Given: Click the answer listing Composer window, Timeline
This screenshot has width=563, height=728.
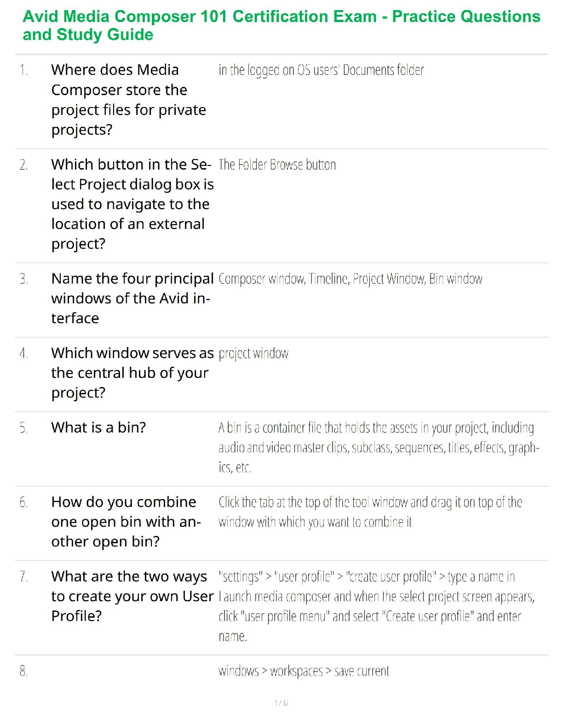Looking at the screenshot, I should point(350,279).
